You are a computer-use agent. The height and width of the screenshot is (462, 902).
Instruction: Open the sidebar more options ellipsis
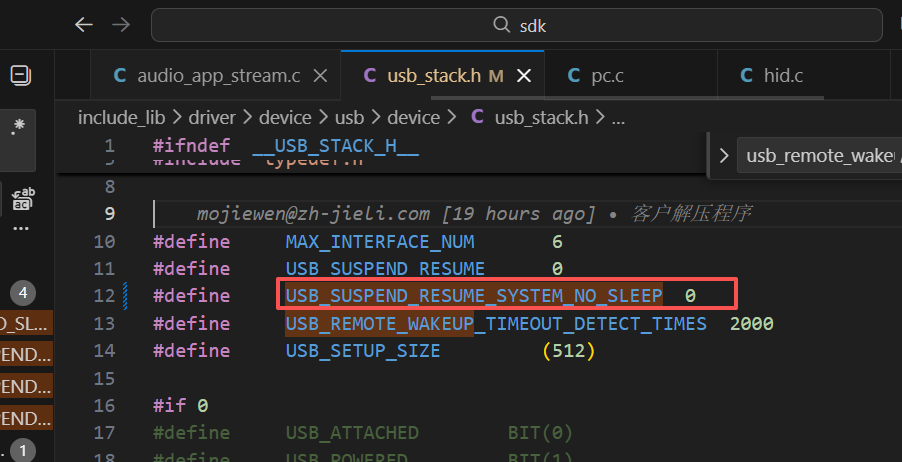coord(21,228)
